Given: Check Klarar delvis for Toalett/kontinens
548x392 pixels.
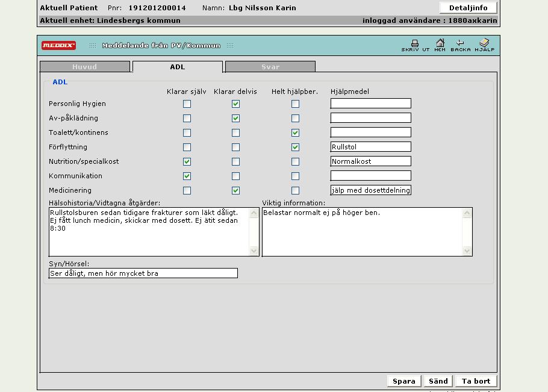Looking at the screenshot, I should 235,132.
